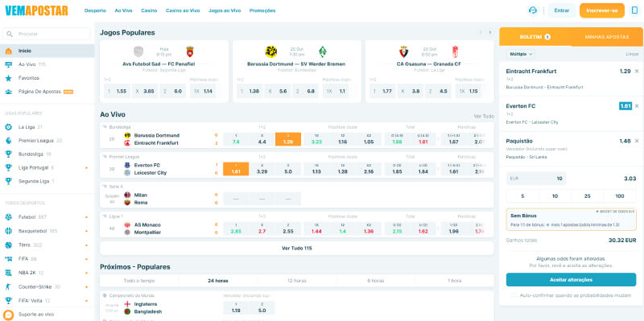Open Favoritos in the sidebar
Viewport: 644px width, 321px height.
point(47,78)
